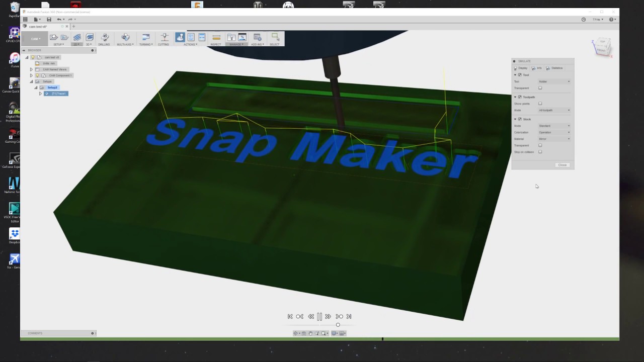Open the data panel grid icon
The width and height of the screenshot is (644, 362).
click(25, 19)
